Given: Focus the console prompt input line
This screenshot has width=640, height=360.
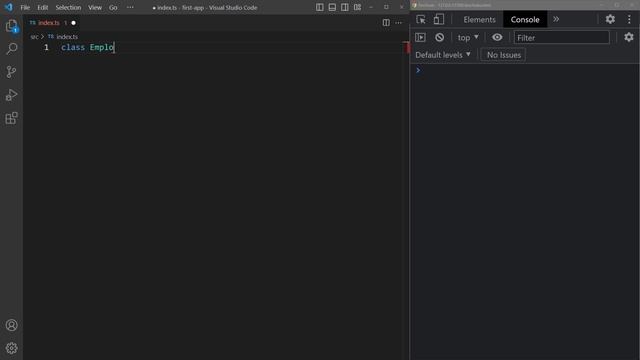Looking at the screenshot, I should click(527, 71).
